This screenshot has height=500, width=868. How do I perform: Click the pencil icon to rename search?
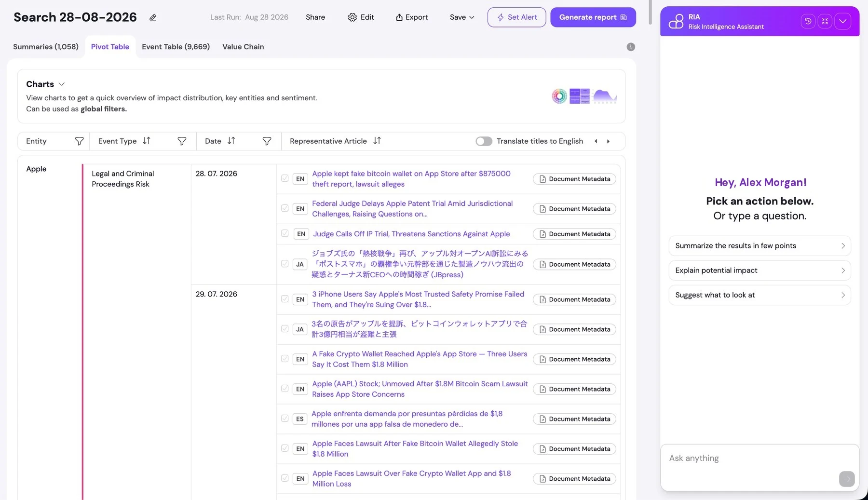pyautogui.click(x=153, y=17)
